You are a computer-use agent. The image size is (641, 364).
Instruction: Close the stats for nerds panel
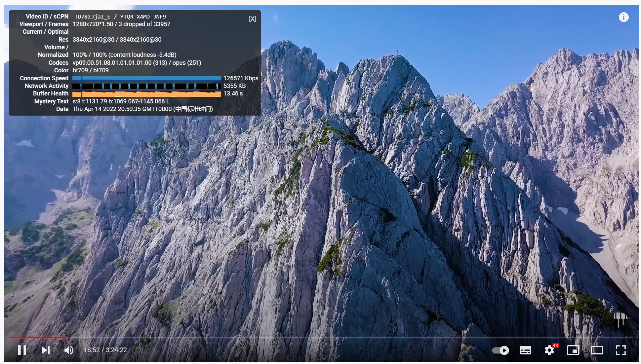pyautogui.click(x=252, y=19)
